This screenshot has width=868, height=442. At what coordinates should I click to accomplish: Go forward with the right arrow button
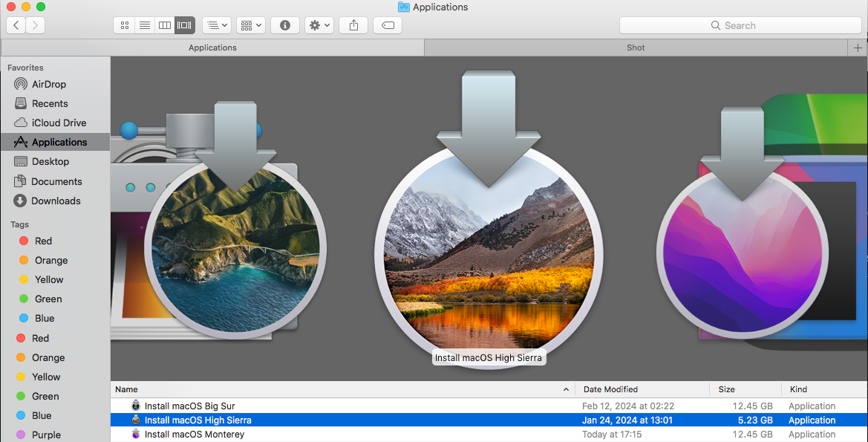pyautogui.click(x=36, y=25)
